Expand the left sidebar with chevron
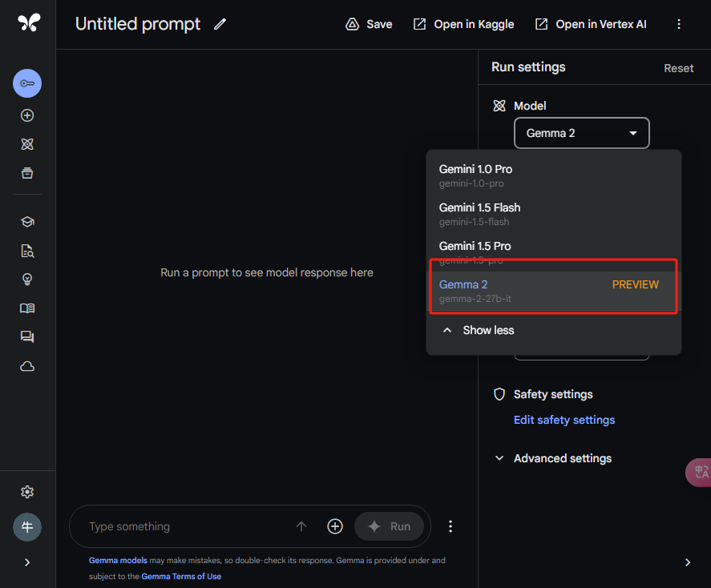The width and height of the screenshot is (711, 588). (x=27, y=562)
